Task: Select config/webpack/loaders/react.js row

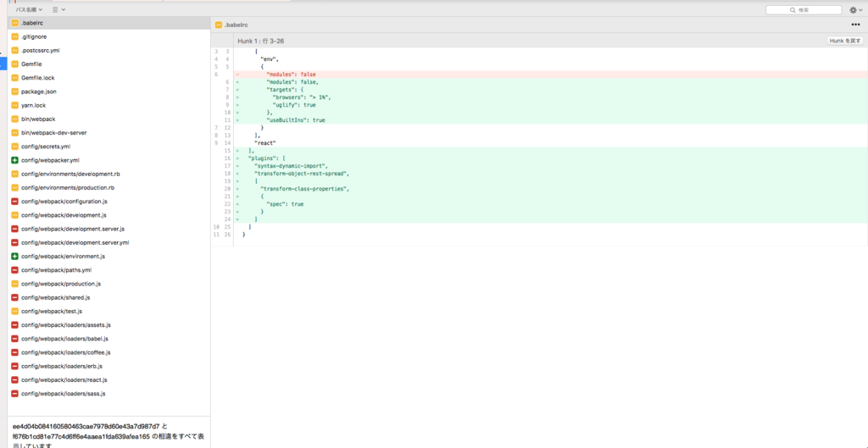Action: [x=109, y=380]
